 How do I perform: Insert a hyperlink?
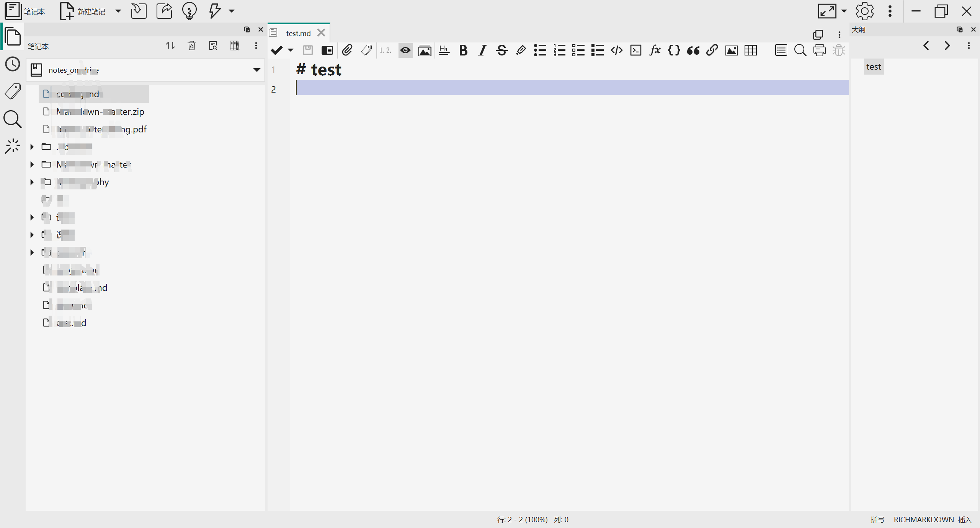[x=712, y=50]
